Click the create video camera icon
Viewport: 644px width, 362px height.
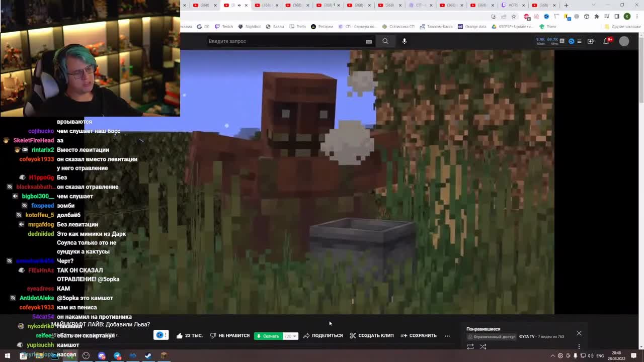(591, 41)
